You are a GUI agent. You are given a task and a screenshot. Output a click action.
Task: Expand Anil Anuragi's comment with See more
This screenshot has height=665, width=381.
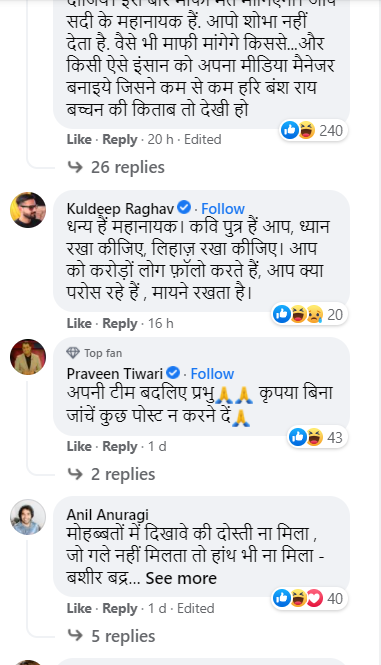(x=181, y=578)
